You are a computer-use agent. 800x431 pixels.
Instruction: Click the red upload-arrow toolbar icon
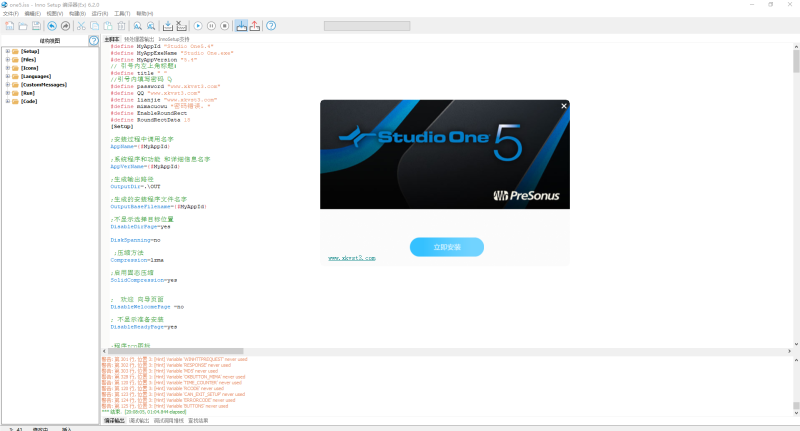(x=255, y=26)
